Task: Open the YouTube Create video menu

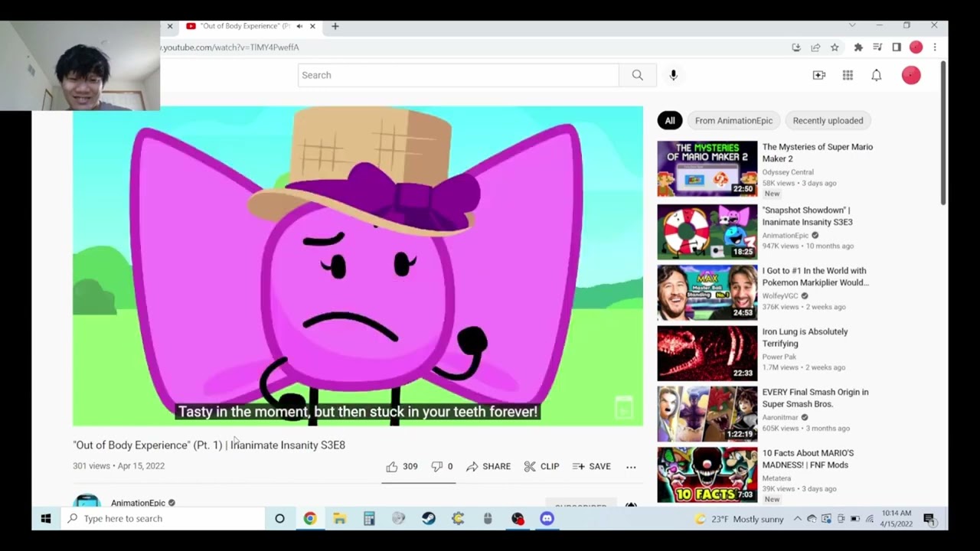Action: pos(819,75)
